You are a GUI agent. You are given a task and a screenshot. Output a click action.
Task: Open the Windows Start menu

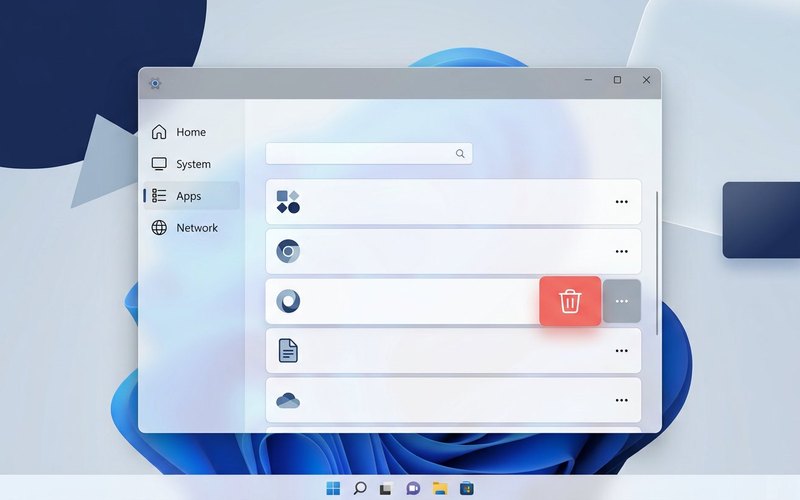click(x=333, y=488)
